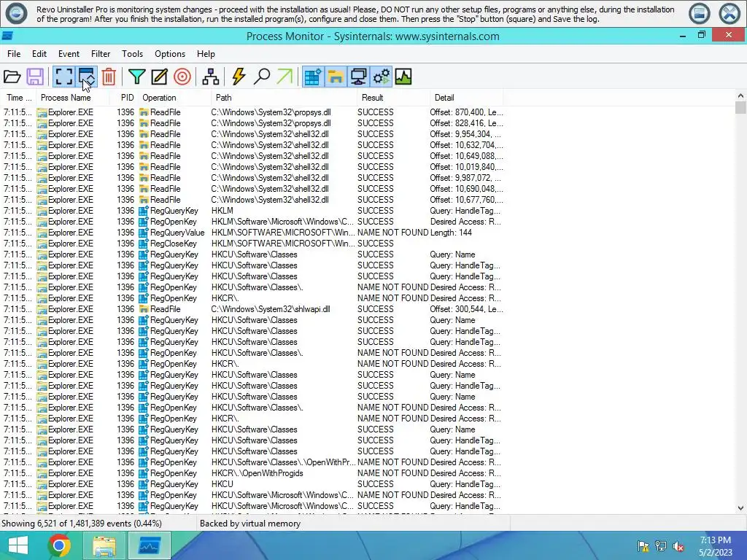Open the Filter menu
747x560 pixels.
point(101,54)
